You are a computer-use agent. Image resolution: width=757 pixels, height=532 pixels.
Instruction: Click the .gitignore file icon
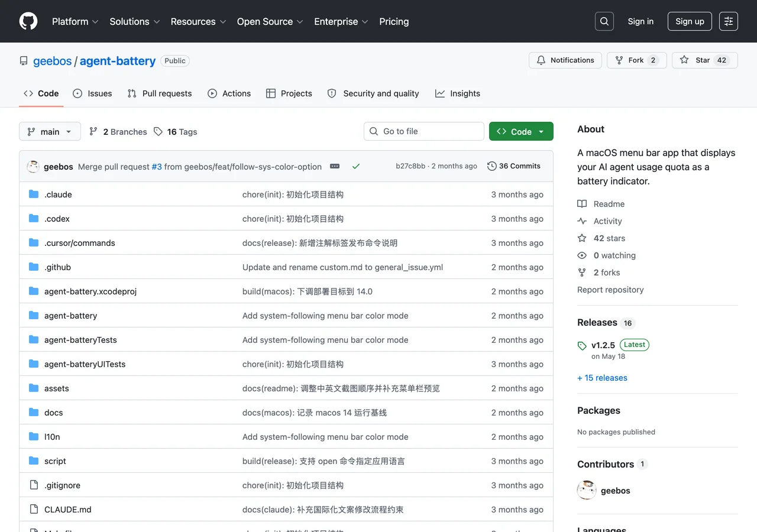tap(34, 485)
